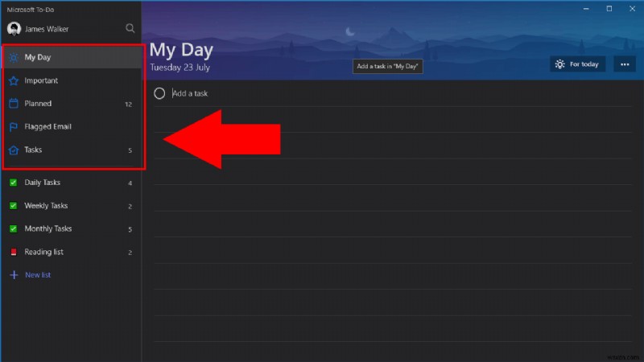644x362 pixels.
Task: Click the Flagged Email flag icon
Action: (14, 127)
